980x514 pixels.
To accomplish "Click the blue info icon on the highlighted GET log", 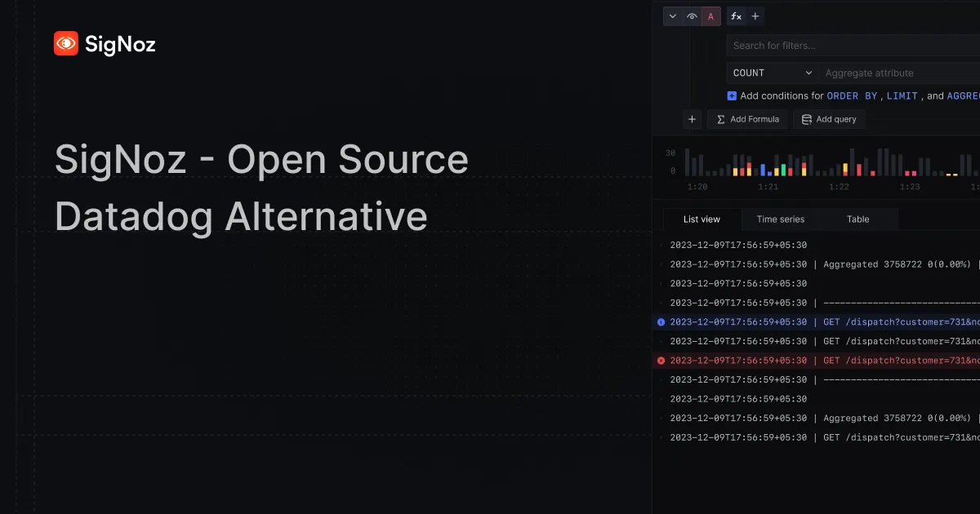I will click(x=660, y=321).
